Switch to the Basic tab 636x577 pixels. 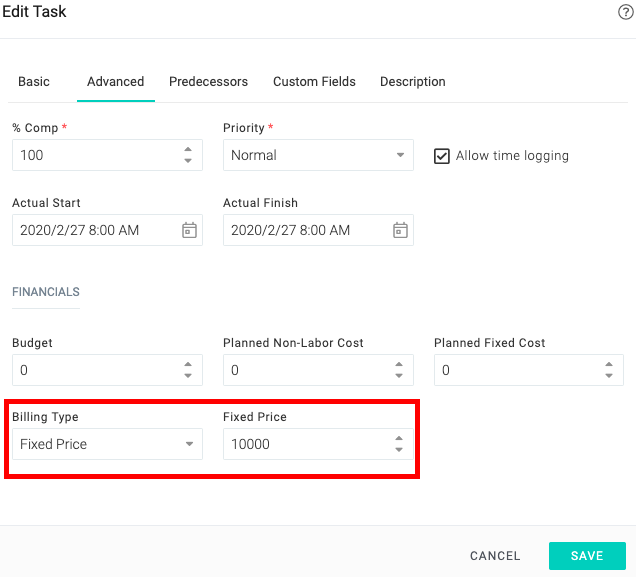click(x=34, y=82)
